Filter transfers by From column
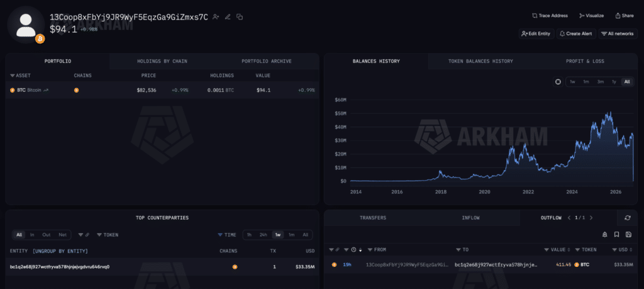This screenshot has height=289, width=644. pyautogui.click(x=377, y=249)
